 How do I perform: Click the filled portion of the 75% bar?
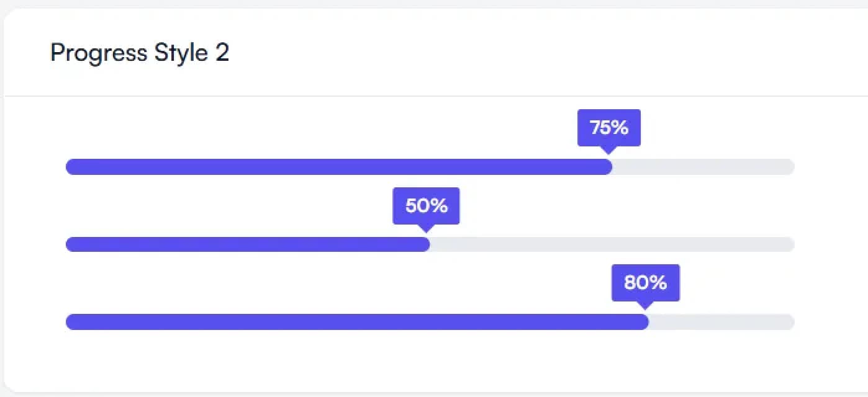pos(338,167)
